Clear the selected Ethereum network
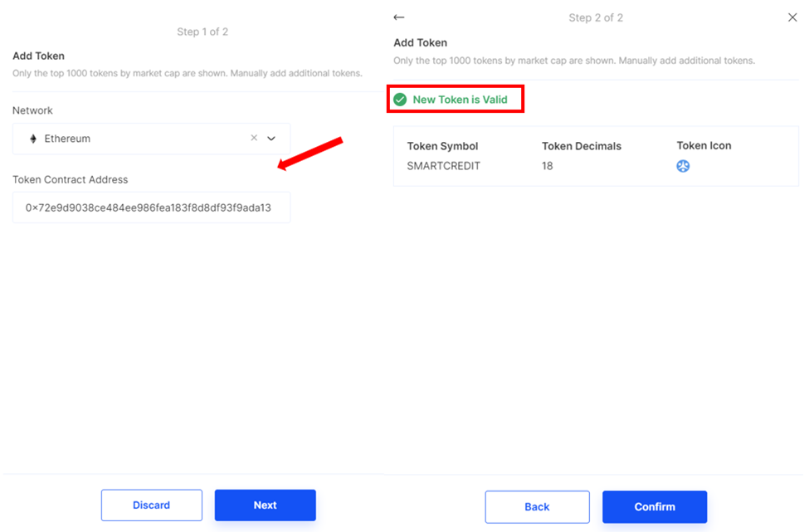 pos(254,139)
